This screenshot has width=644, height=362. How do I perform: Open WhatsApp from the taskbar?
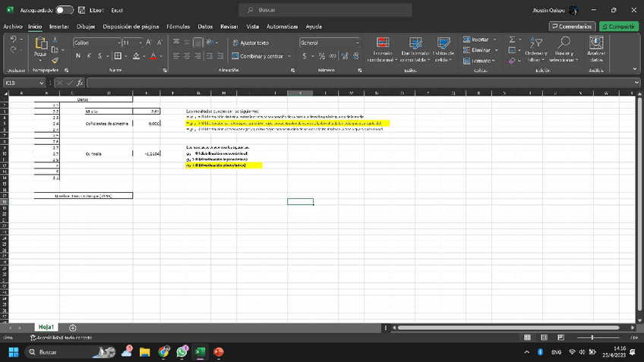[182, 352]
